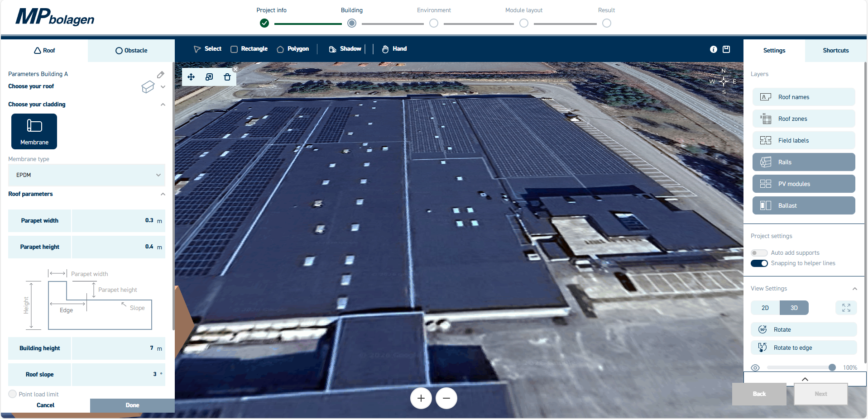Open the Shortcuts tab

point(835,51)
